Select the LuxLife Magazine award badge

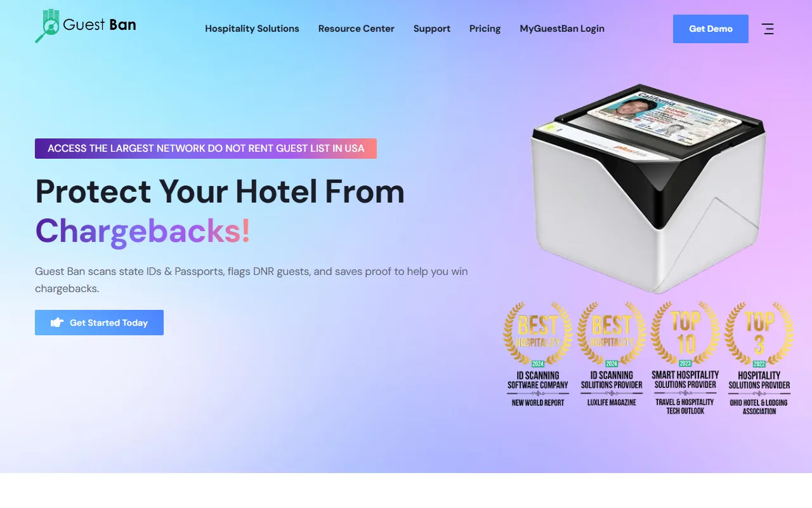(x=612, y=354)
